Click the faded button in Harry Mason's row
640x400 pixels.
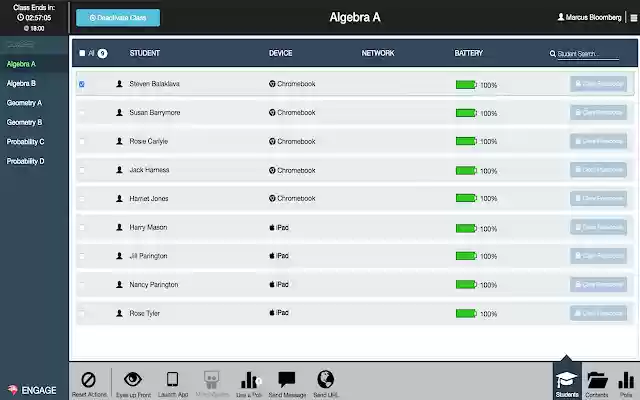click(x=598, y=227)
